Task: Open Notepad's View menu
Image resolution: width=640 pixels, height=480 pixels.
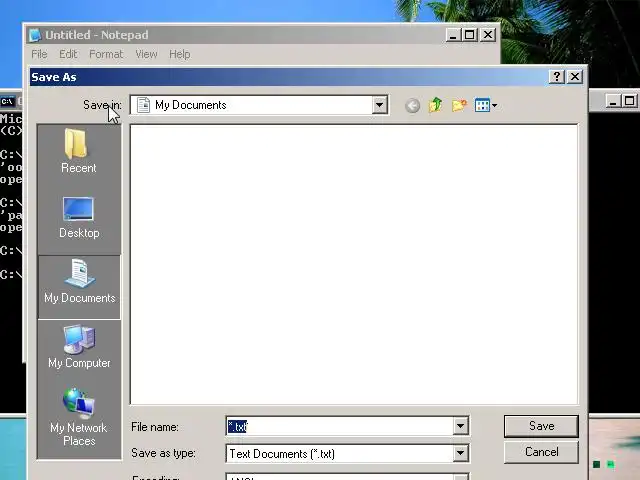Action: coord(146,54)
